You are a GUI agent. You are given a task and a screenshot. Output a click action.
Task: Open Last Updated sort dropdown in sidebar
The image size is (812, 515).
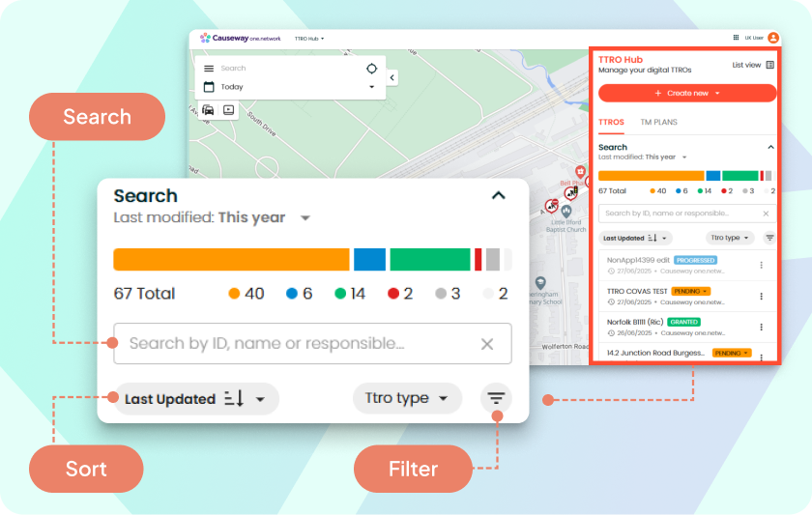click(635, 238)
